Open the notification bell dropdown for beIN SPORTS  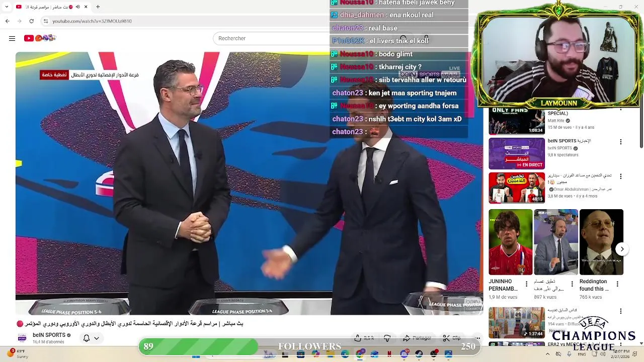point(91,338)
